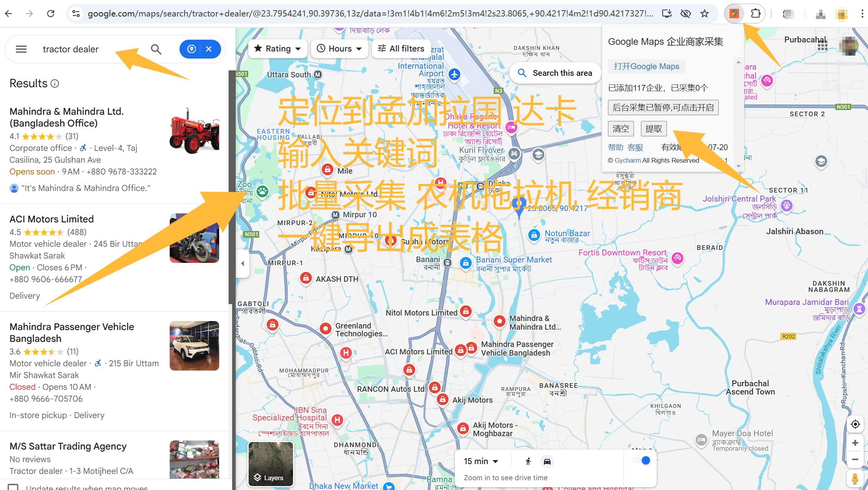Click the RANCON Autos Ltd. pin

pos(434,388)
